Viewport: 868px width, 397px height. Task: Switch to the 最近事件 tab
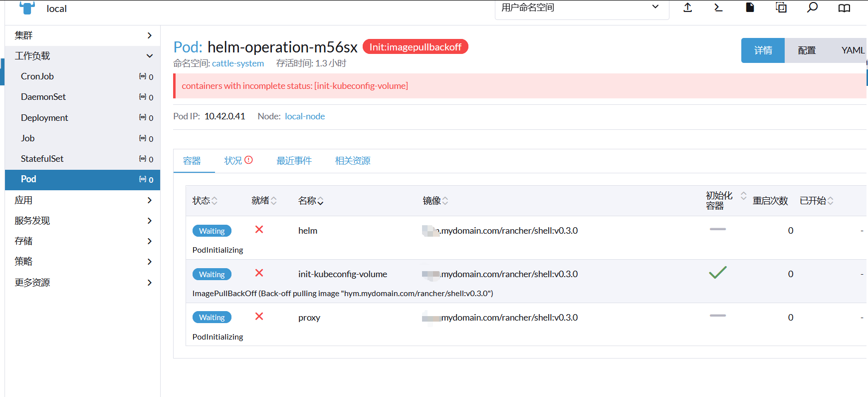pos(294,161)
